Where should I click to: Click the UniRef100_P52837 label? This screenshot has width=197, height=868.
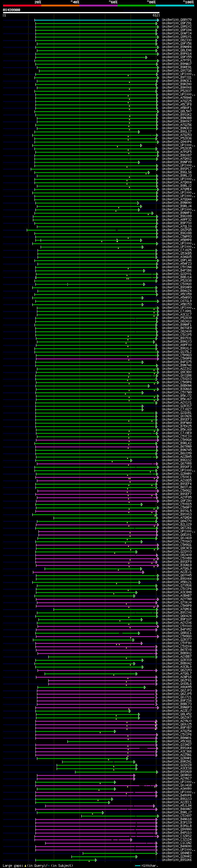coord(177,91)
